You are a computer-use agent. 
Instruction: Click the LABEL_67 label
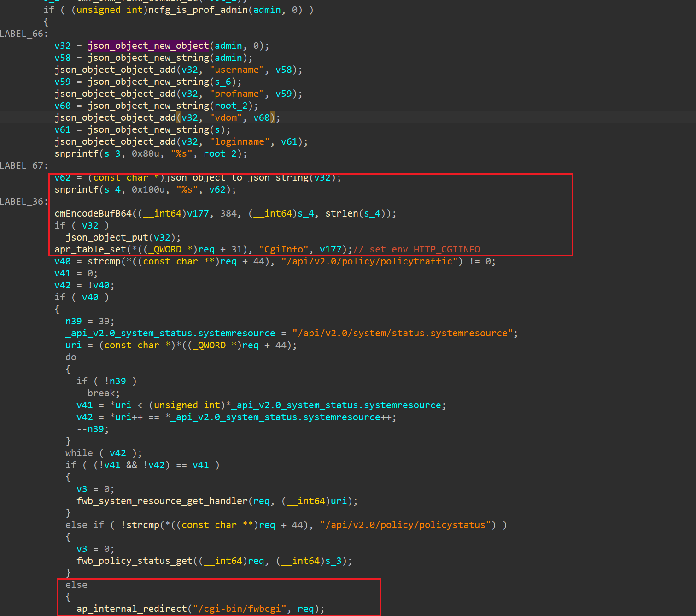(x=23, y=165)
